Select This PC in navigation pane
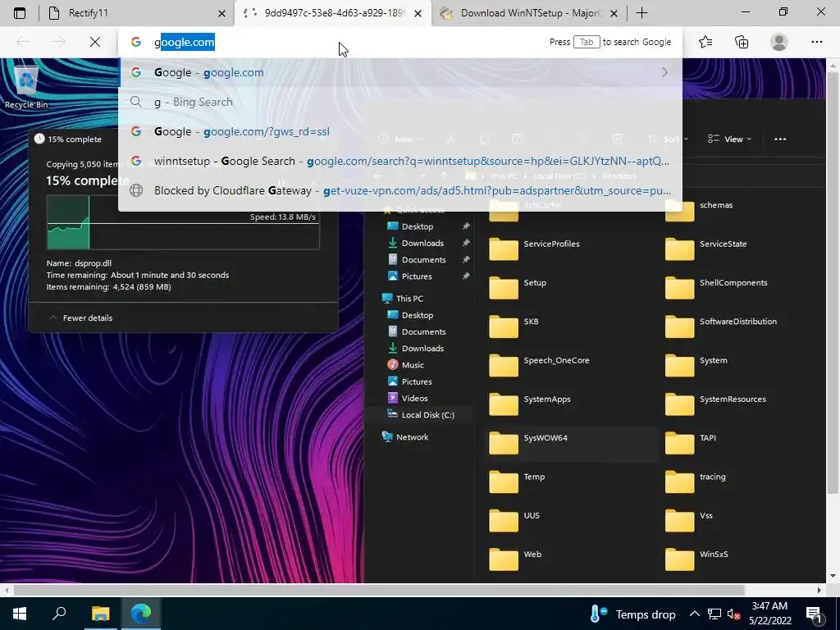 [x=409, y=299]
